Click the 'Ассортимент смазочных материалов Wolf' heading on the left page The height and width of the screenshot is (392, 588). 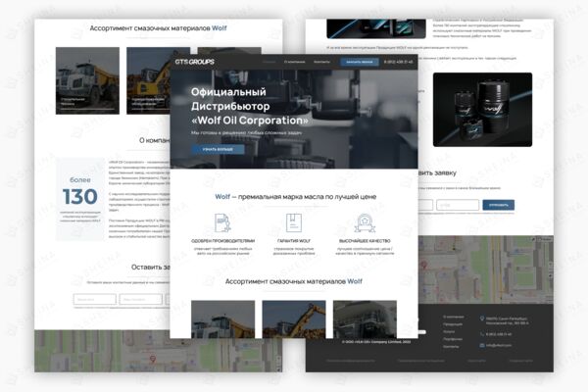(x=158, y=28)
